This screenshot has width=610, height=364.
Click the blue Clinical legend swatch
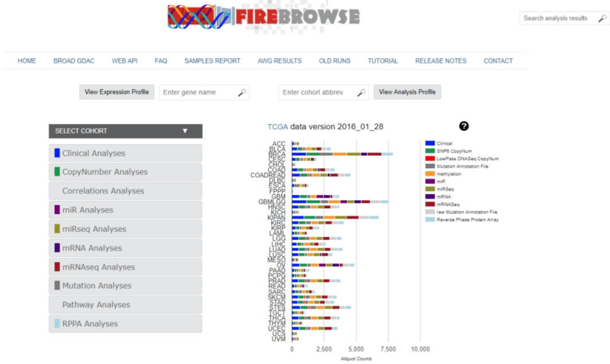[430, 143]
